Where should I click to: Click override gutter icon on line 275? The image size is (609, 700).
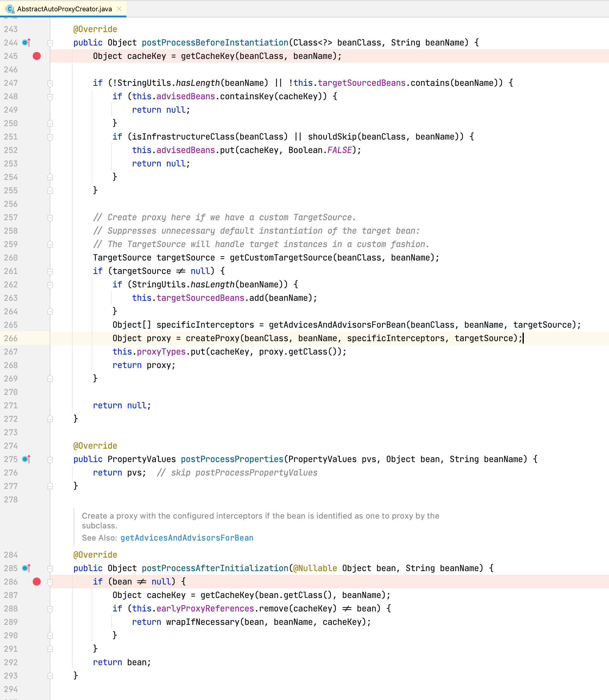pos(26,459)
